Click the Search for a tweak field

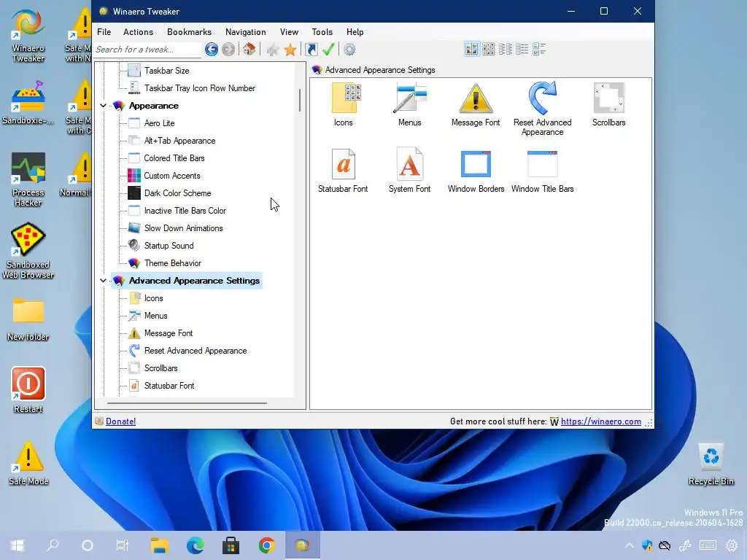coord(147,50)
